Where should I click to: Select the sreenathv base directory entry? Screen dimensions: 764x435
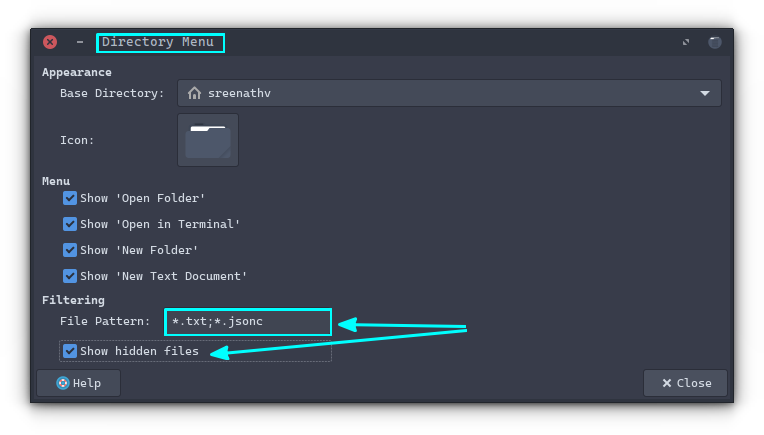239,93
